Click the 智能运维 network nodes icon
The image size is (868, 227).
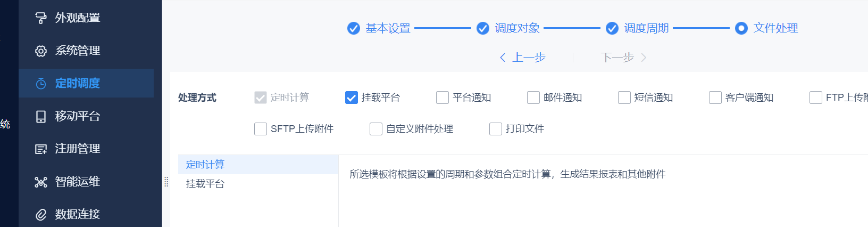(41, 182)
